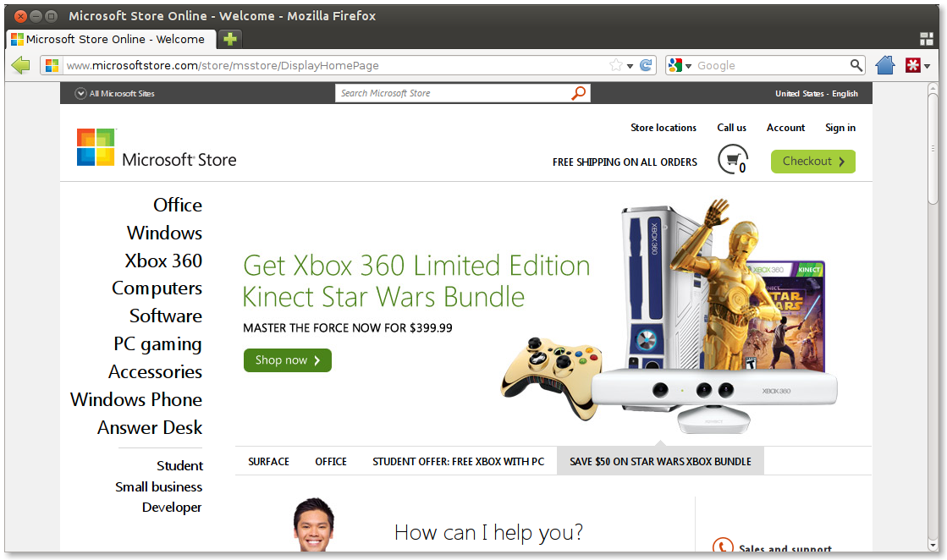Open the add-on icon dropdown arrow
The height and width of the screenshot is (560, 947).
(x=927, y=66)
